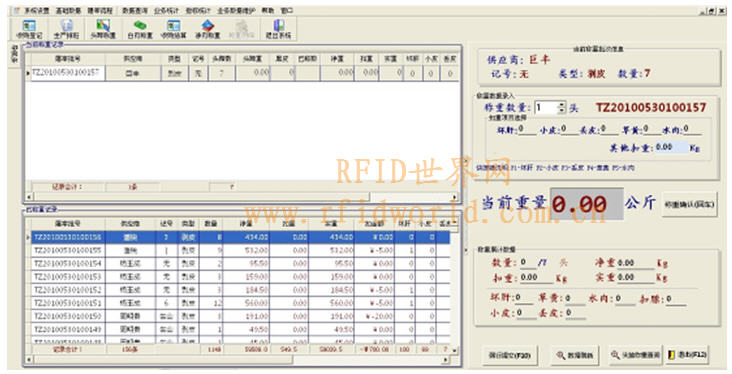732x374 pixels.
Task: Click the 退出(F12) door icon button
Action: (x=687, y=355)
